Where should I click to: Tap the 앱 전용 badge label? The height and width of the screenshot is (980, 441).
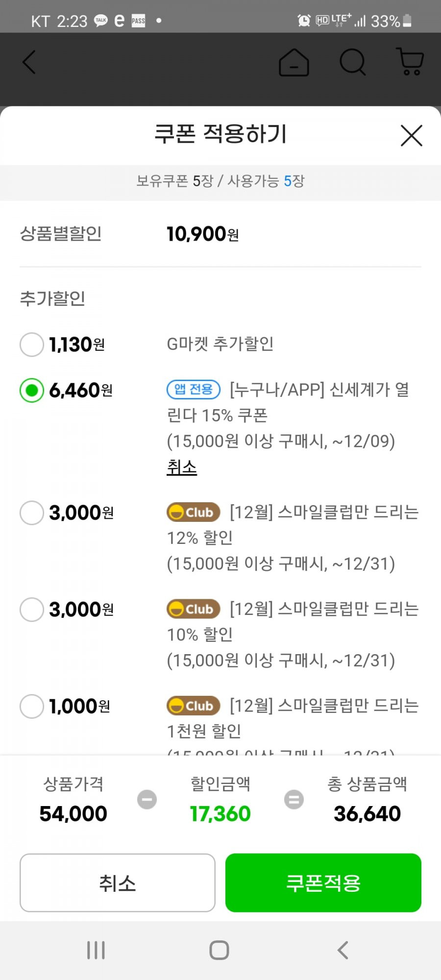click(194, 390)
